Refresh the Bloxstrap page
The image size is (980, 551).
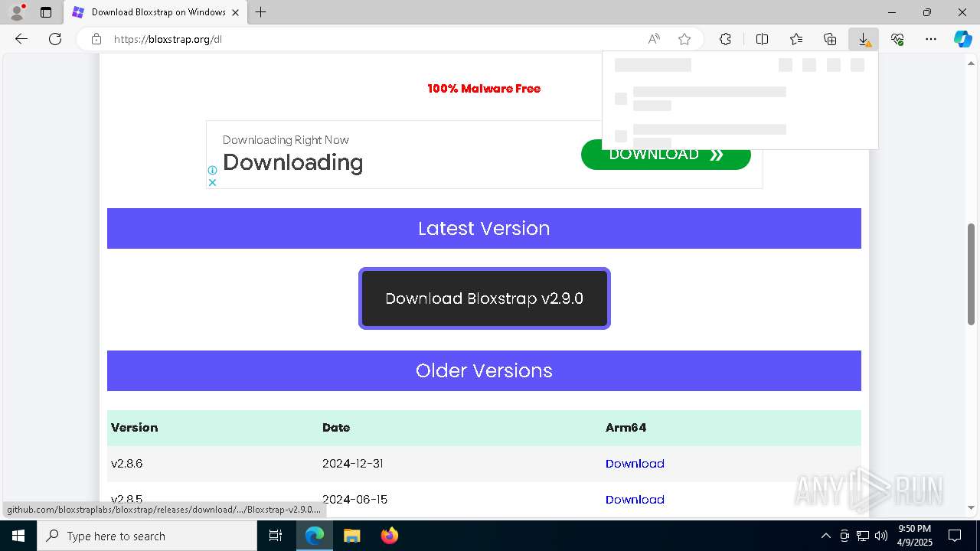[55, 39]
